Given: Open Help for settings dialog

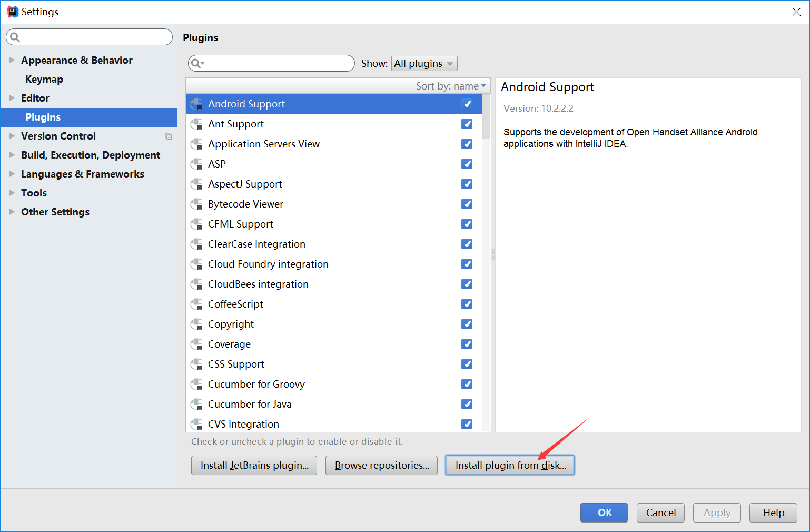Looking at the screenshot, I should (x=773, y=513).
